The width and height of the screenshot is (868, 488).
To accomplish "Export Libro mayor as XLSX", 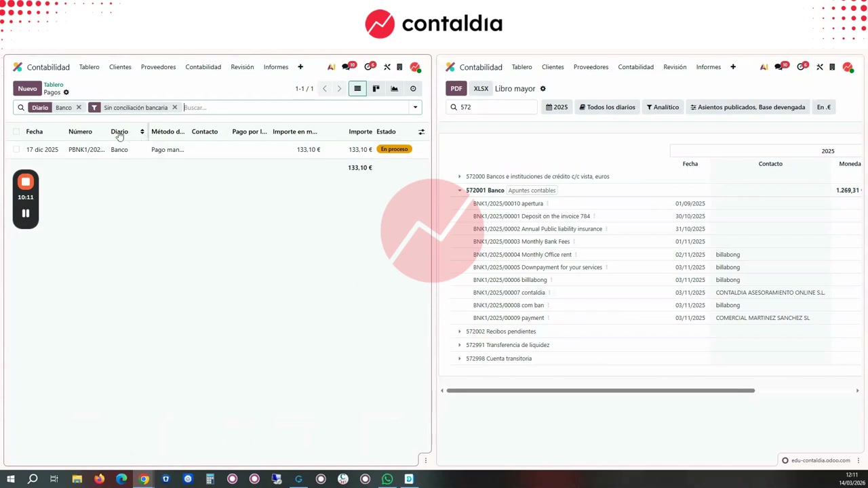I will click(x=481, y=89).
